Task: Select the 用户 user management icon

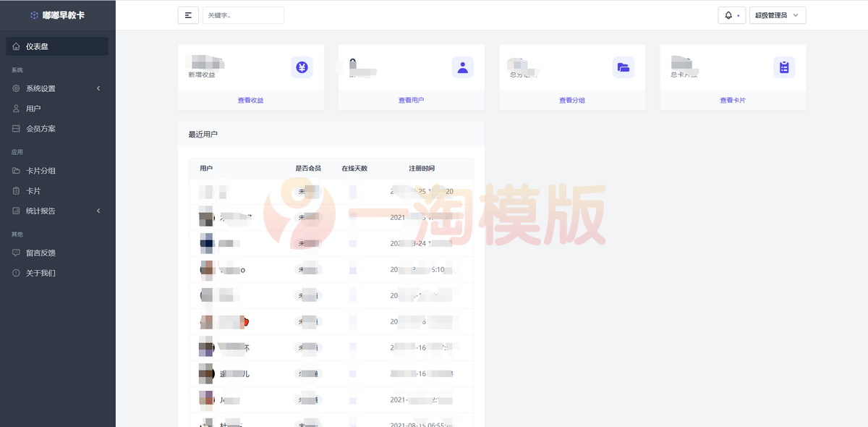Action: click(x=16, y=109)
